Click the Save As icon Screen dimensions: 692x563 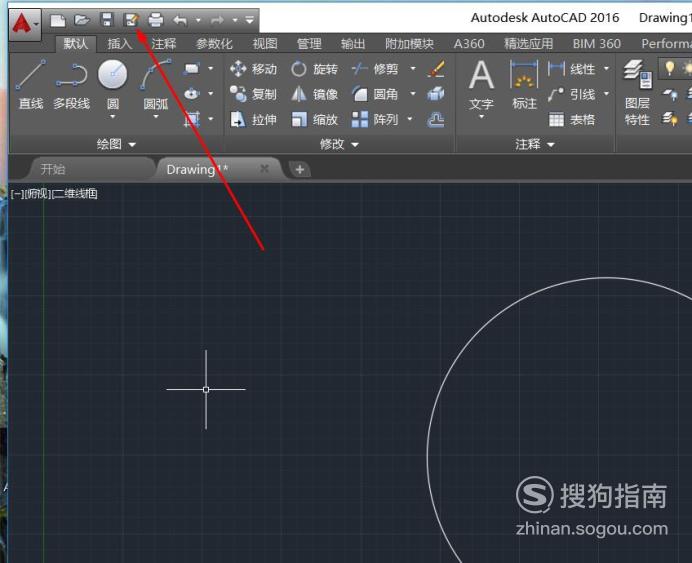132,20
